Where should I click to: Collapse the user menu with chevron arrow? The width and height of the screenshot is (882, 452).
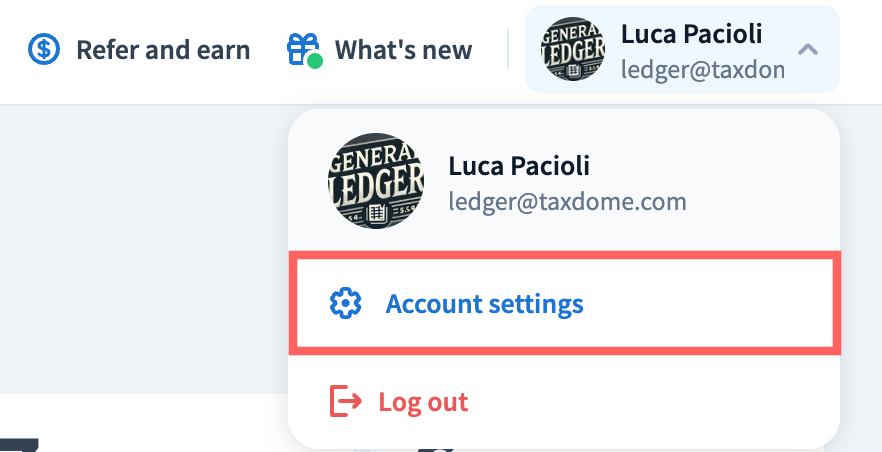point(808,49)
